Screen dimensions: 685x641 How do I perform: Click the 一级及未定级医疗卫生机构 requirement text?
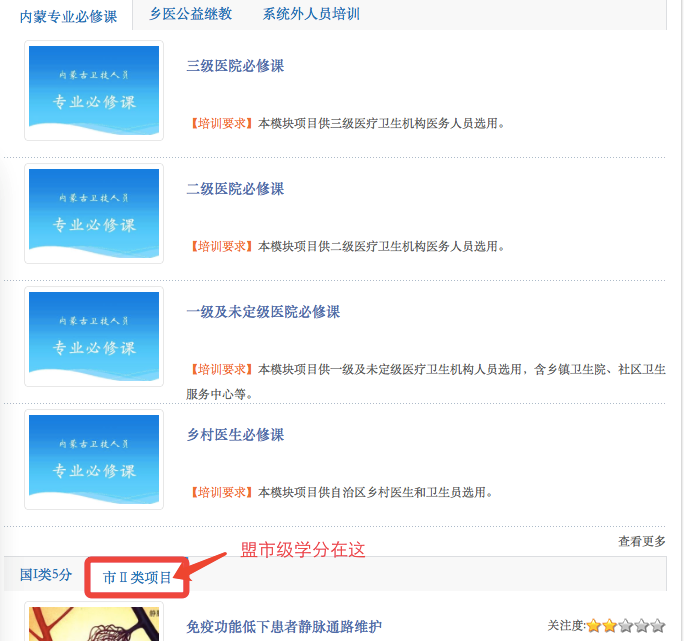[x=426, y=381]
